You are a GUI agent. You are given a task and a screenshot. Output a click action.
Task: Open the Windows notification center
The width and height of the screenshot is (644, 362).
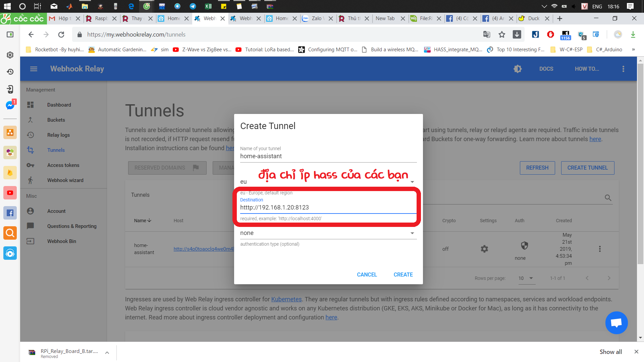pyautogui.click(x=630, y=6)
